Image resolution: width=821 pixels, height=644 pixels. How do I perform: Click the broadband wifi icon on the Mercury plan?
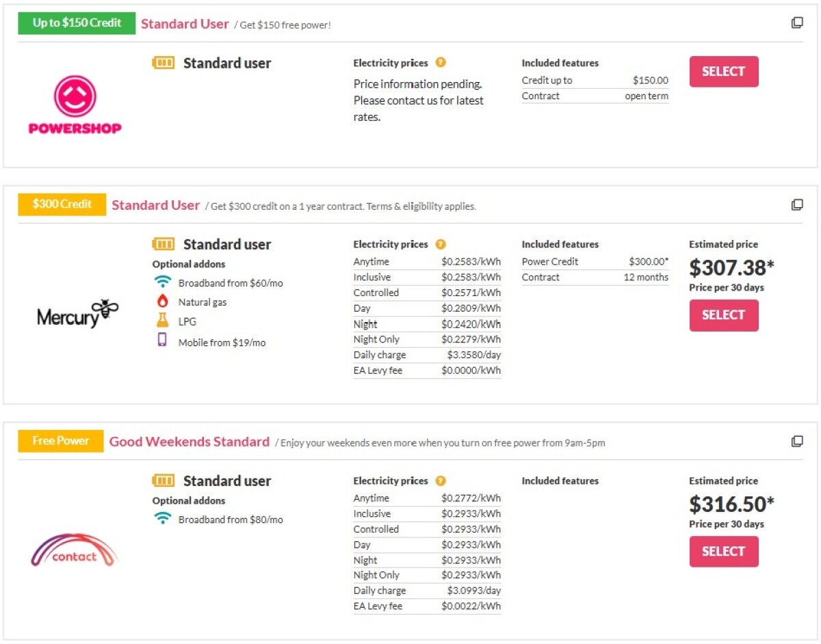click(161, 280)
